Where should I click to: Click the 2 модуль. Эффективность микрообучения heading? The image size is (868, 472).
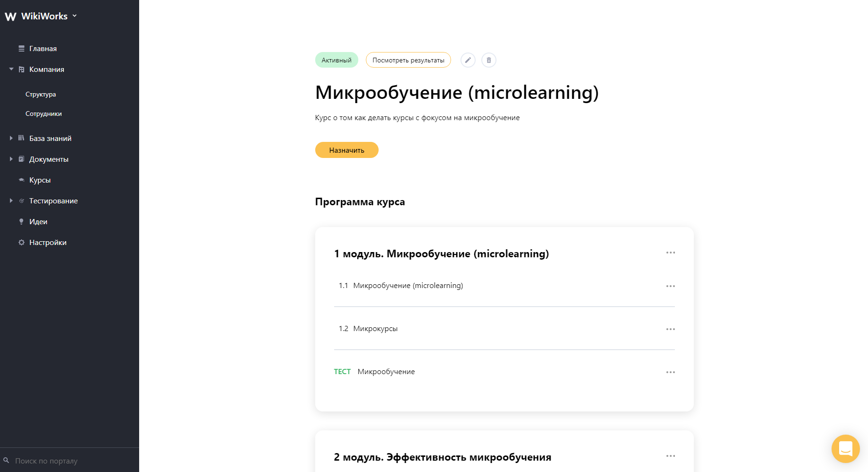(x=443, y=457)
